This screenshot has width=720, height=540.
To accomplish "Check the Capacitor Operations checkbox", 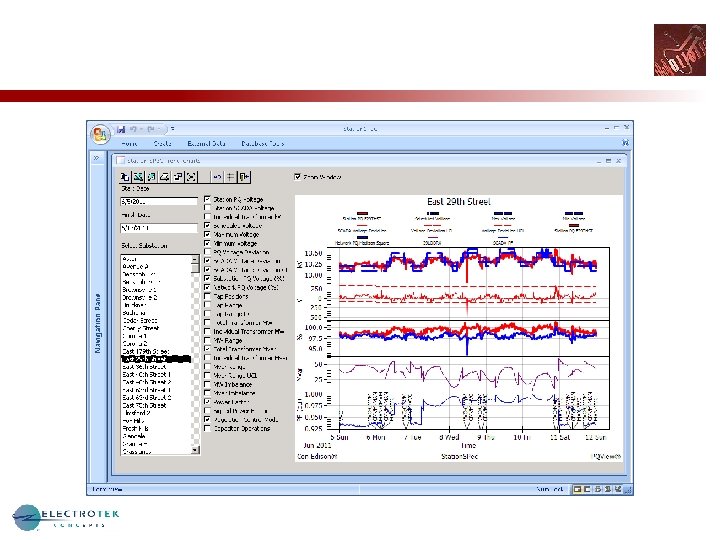I will pyautogui.click(x=207, y=428).
